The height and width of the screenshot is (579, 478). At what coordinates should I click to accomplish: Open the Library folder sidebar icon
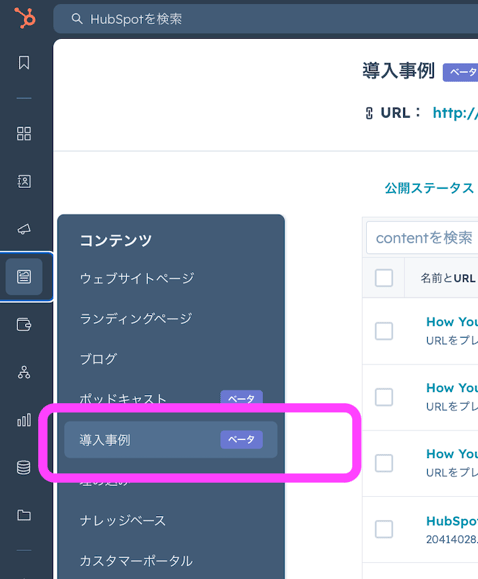pos(24,515)
